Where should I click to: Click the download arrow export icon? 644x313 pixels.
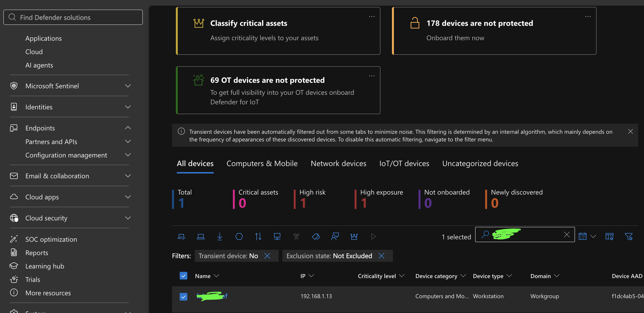(219, 236)
